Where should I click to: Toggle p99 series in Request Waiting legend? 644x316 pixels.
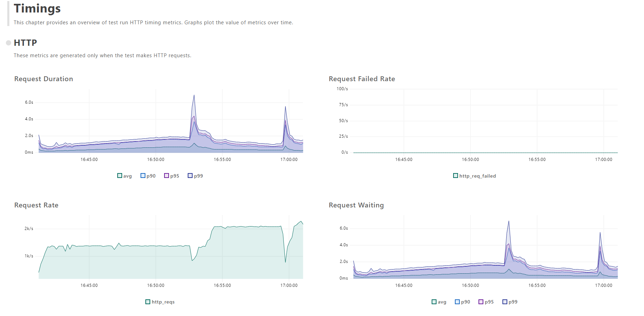tap(510, 302)
